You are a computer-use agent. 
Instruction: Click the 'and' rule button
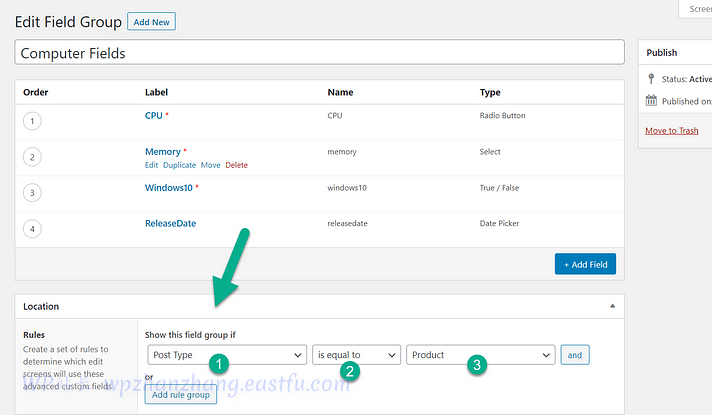pyautogui.click(x=575, y=355)
